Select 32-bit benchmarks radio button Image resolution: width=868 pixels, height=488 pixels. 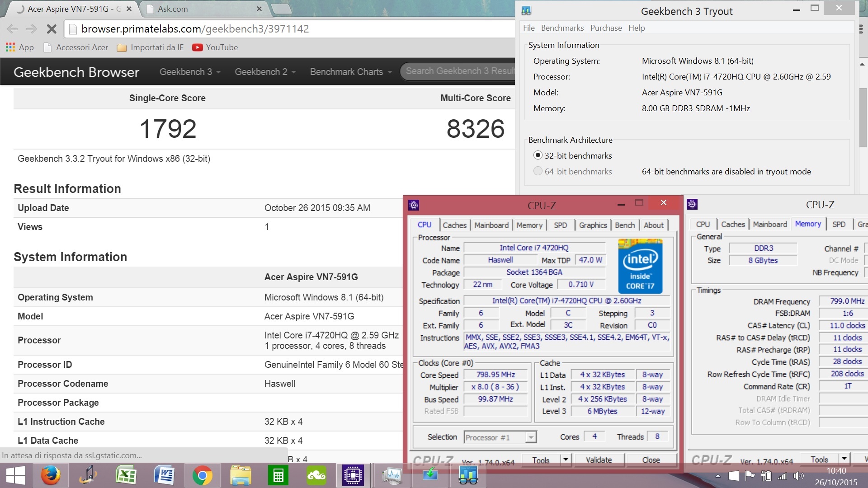click(538, 155)
